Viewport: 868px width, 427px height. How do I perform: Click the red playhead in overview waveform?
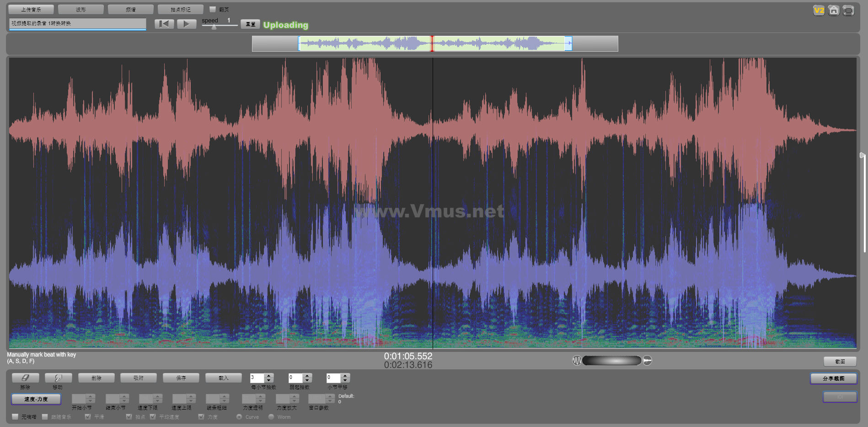click(x=432, y=43)
